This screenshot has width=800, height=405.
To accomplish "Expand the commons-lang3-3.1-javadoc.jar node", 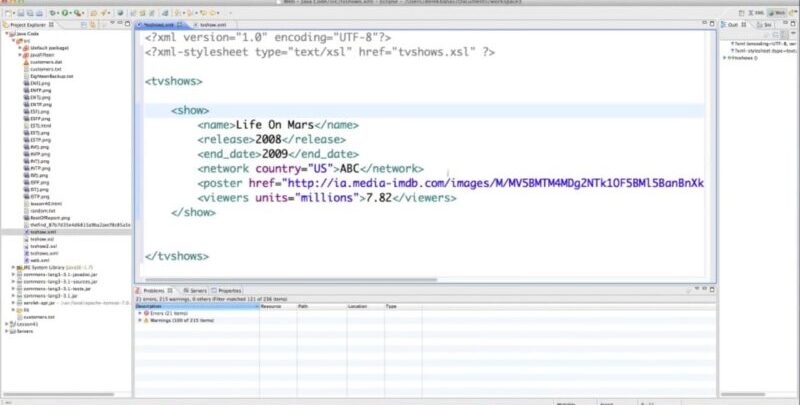I will tap(13, 274).
